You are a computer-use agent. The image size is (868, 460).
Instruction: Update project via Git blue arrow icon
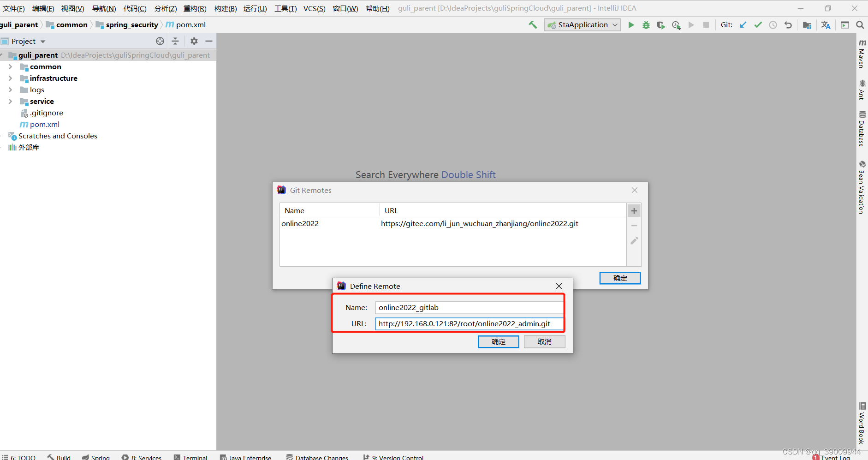tap(743, 25)
